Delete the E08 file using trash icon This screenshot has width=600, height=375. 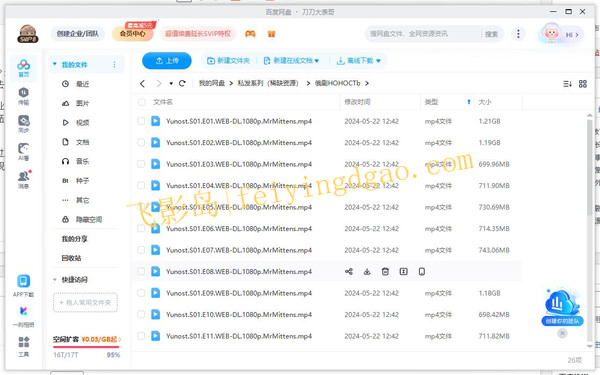385,272
